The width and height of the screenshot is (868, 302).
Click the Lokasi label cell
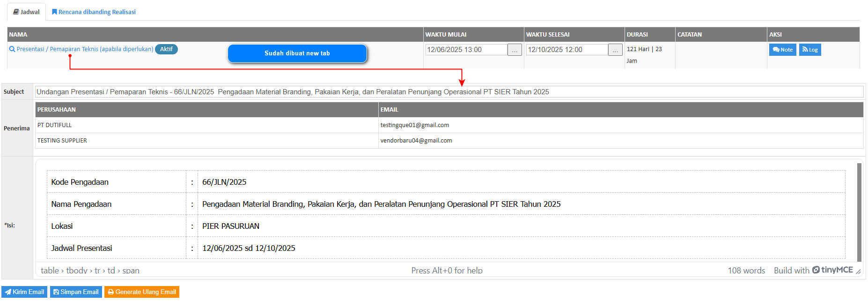click(117, 226)
